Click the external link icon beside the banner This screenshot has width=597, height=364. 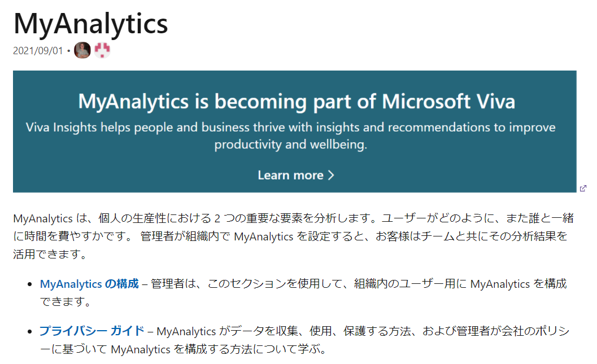[583, 188]
